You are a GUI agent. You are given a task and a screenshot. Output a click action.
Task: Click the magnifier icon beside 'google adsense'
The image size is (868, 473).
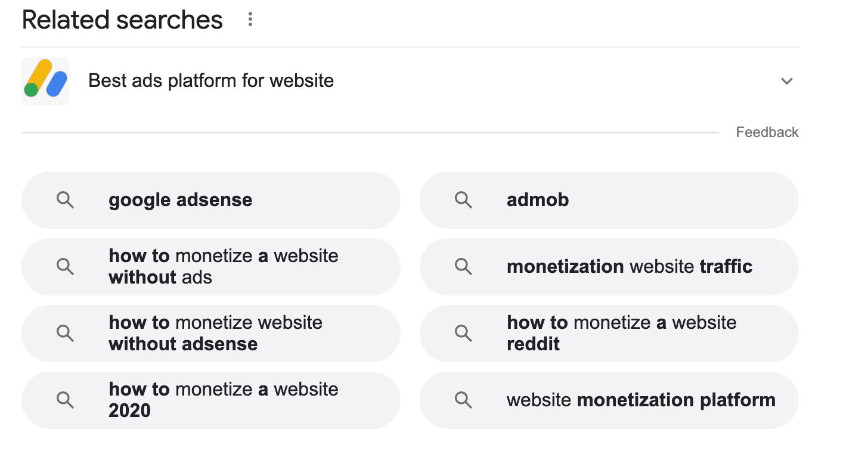click(66, 200)
